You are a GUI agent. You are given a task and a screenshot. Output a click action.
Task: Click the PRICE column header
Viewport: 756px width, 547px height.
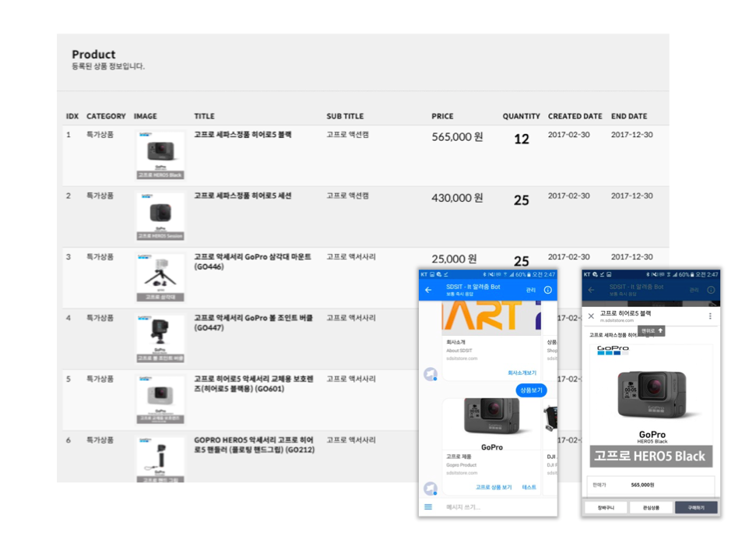click(442, 116)
